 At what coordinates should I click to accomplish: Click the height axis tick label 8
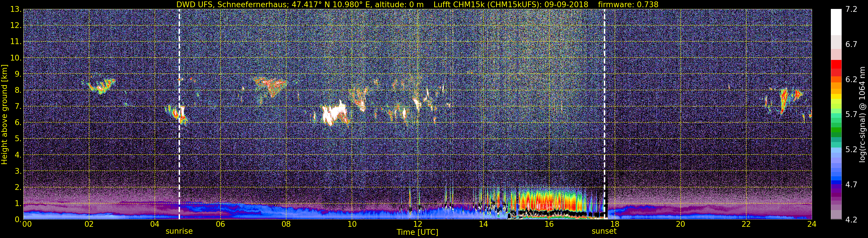pyautogui.click(x=18, y=90)
